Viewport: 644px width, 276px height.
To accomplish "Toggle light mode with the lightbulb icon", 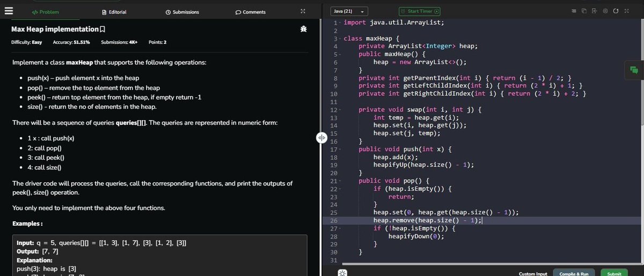I will 342,273.
